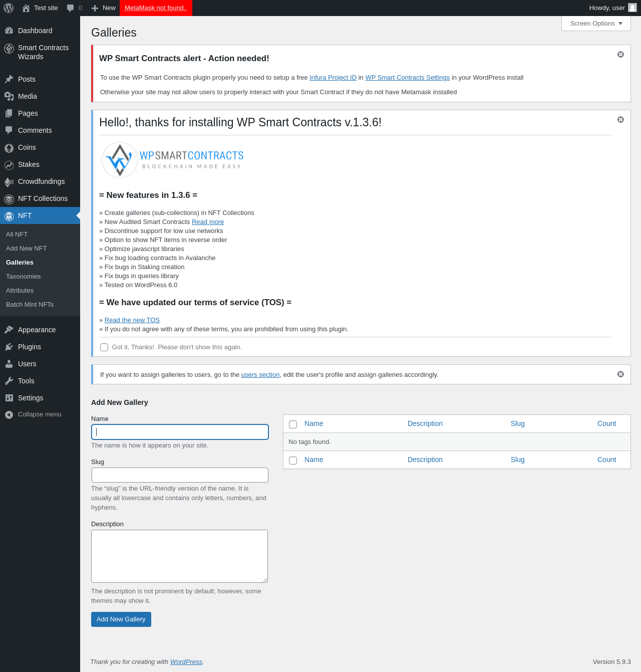
Task: Click the Plugins plug icon
Action: [x=9, y=347]
